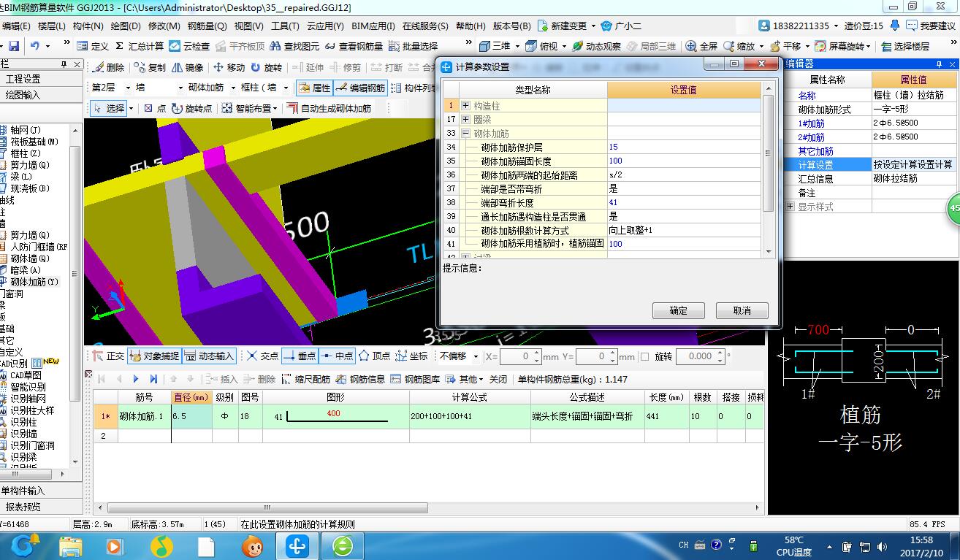This screenshot has width=960, height=560.
Task: Open the 工具(T) menu
Action: [285, 26]
